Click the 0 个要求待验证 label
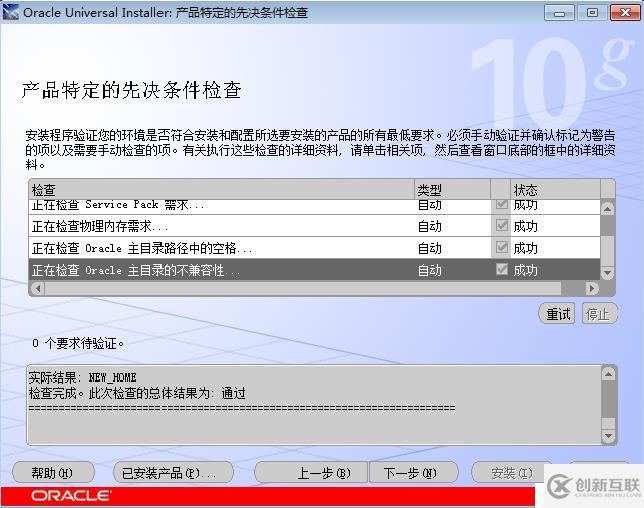Screen dimensions: 644x508 tap(78, 343)
